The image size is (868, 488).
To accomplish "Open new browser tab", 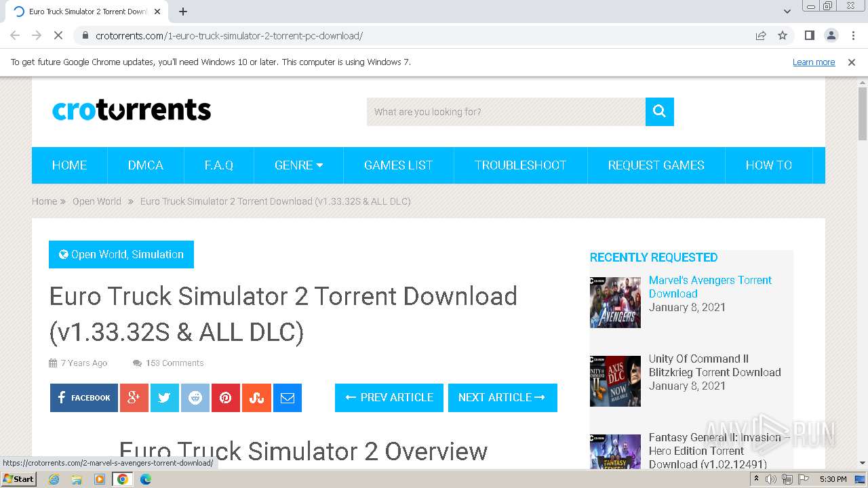I will click(x=182, y=12).
